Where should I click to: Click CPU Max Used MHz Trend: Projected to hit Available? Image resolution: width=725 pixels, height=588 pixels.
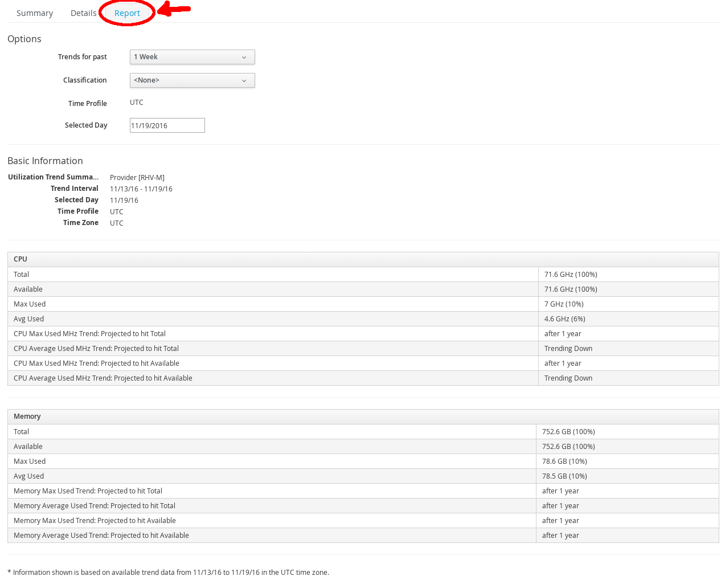pos(96,364)
